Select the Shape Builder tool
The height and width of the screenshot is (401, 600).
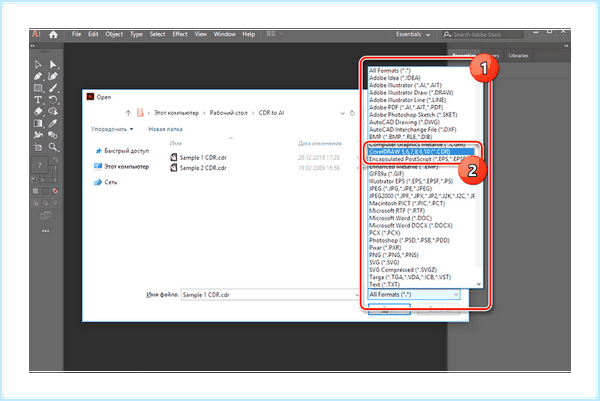(53, 111)
